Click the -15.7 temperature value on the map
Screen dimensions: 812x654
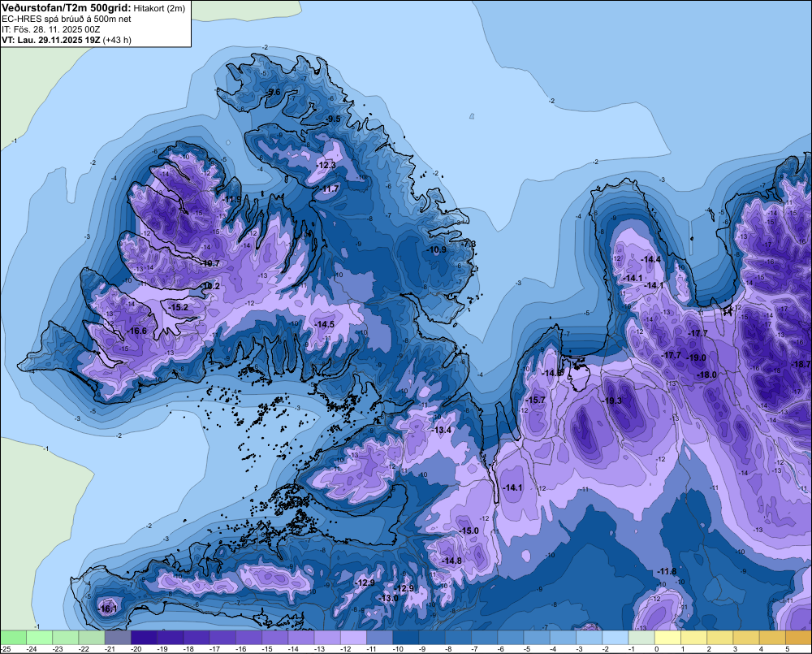pyautogui.click(x=535, y=400)
